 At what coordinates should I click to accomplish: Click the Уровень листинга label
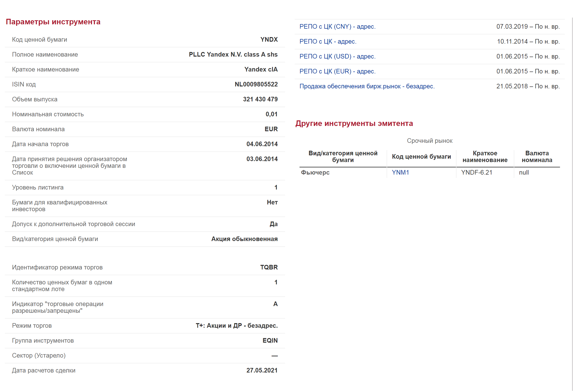pyautogui.click(x=38, y=187)
